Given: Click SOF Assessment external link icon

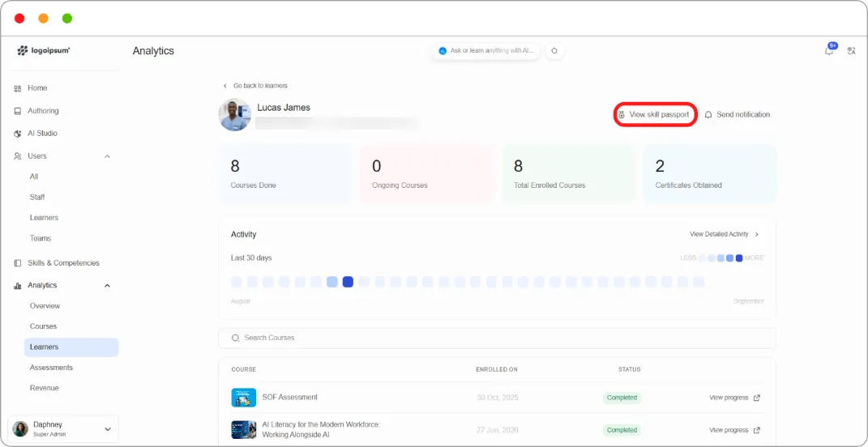Looking at the screenshot, I should coord(757,398).
